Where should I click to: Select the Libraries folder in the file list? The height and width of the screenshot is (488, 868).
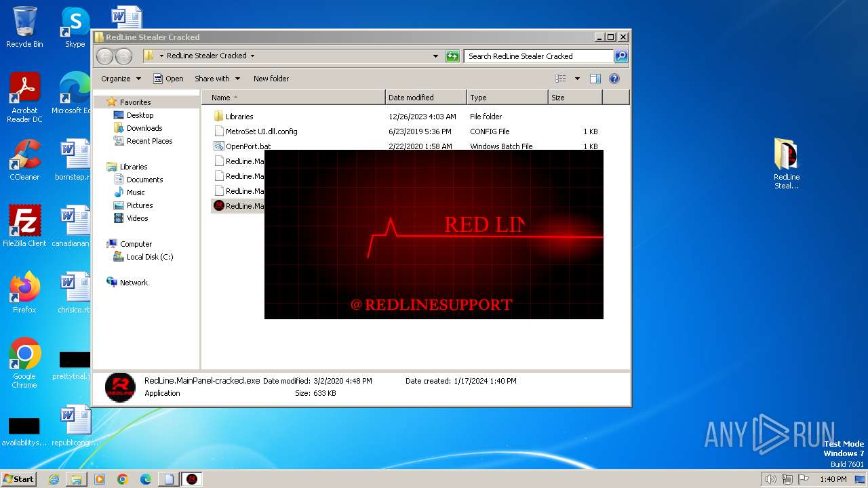click(239, 117)
